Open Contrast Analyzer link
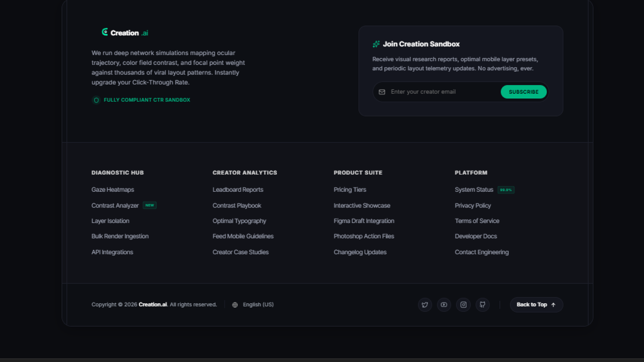Screen dimensions: 644x362 click(115, 205)
